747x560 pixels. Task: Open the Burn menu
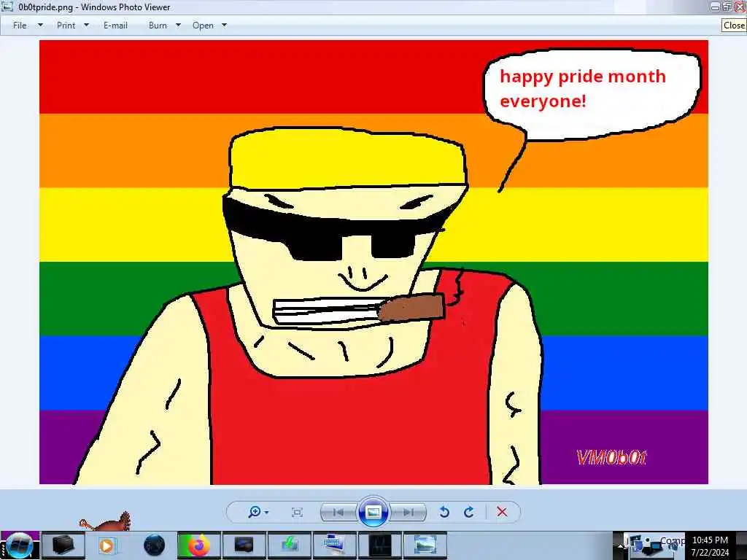tap(158, 26)
